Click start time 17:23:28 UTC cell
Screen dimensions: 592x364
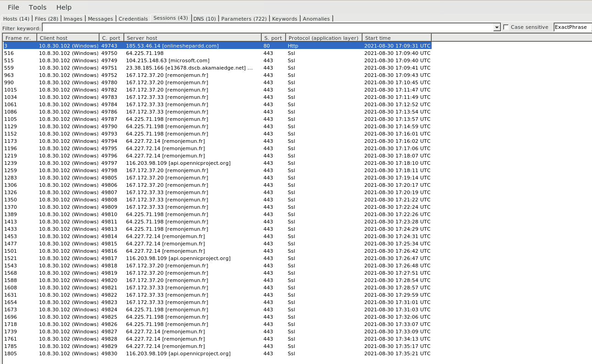[x=397, y=222]
